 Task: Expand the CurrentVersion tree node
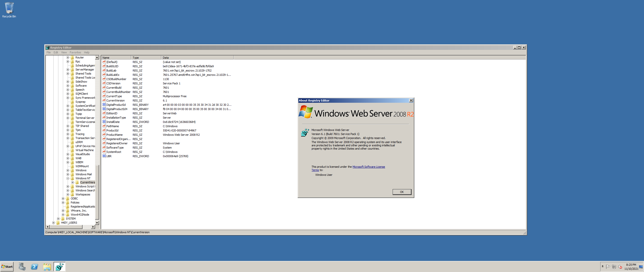(72, 182)
